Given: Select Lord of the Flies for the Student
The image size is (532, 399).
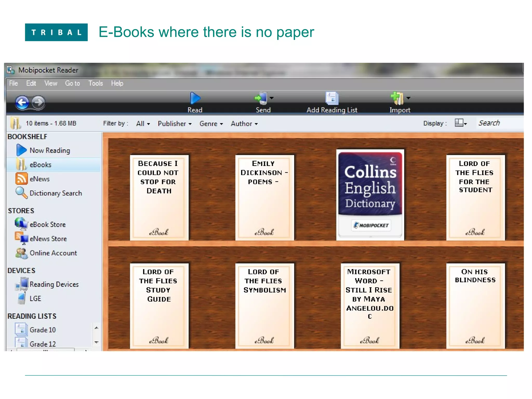Looking at the screenshot, I should pos(475,198).
